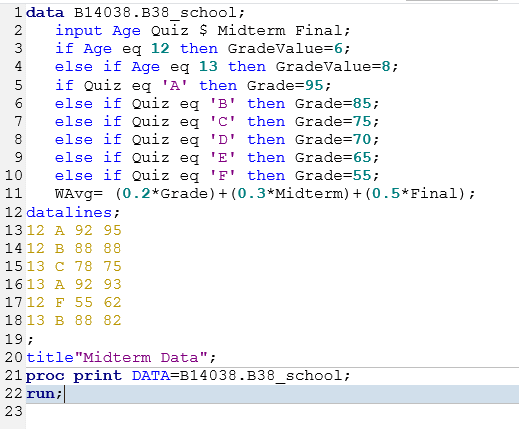Click 'Quiz $' in the input statement
Screen dimensions: 519x429
pos(179,31)
